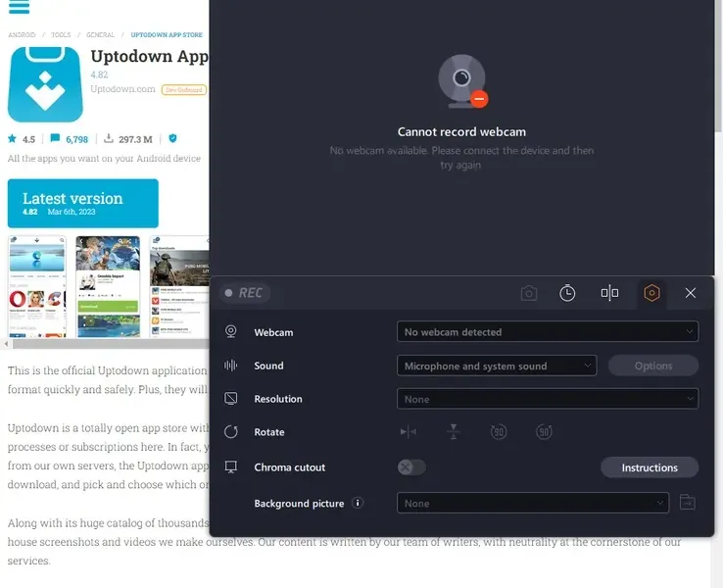Click the REC record button
The image size is (723, 588).
tap(244, 293)
